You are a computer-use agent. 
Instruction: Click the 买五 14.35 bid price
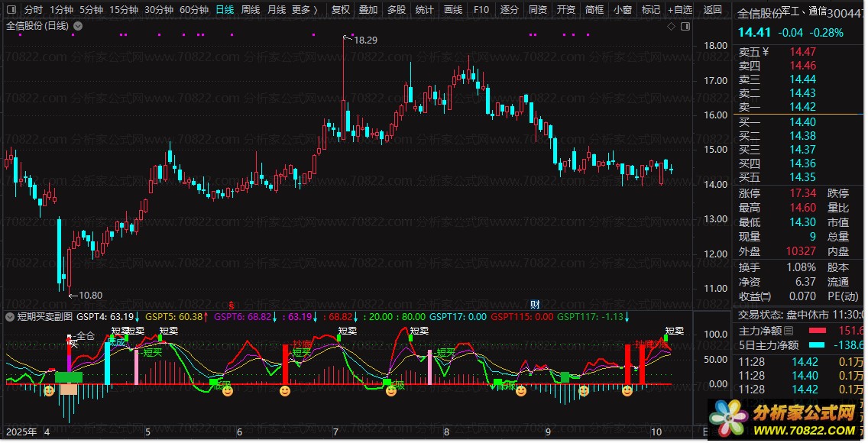pyautogui.click(x=803, y=177)
